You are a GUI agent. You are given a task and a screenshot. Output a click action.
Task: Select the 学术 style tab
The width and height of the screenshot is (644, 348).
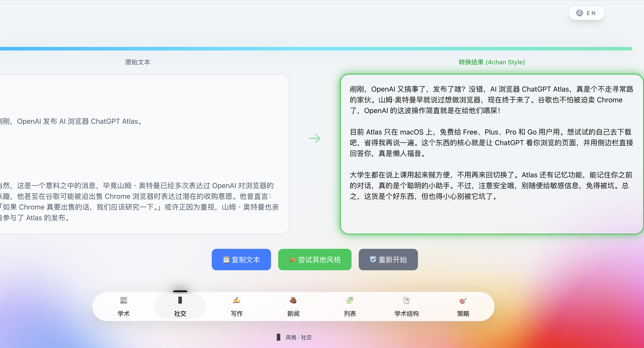tap(123, 306)
